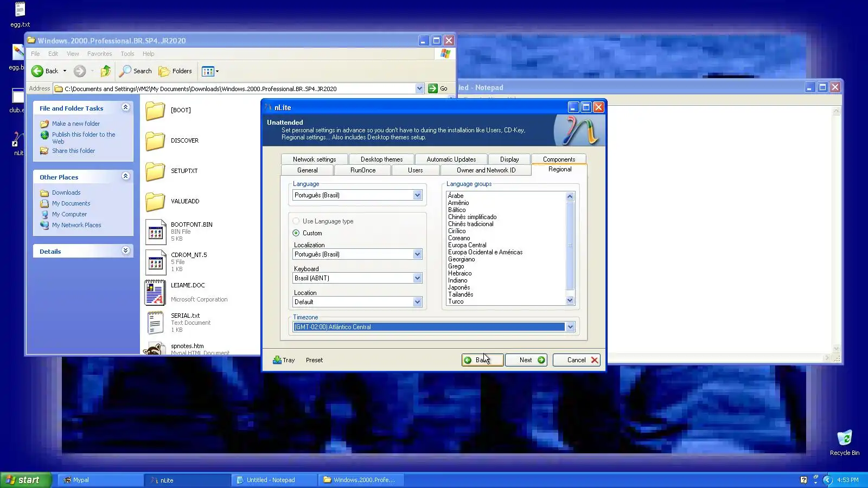Open the Tools menu in Explorer
The height and width of the screenshot is (488, 868).
click(x=127, y=54)
